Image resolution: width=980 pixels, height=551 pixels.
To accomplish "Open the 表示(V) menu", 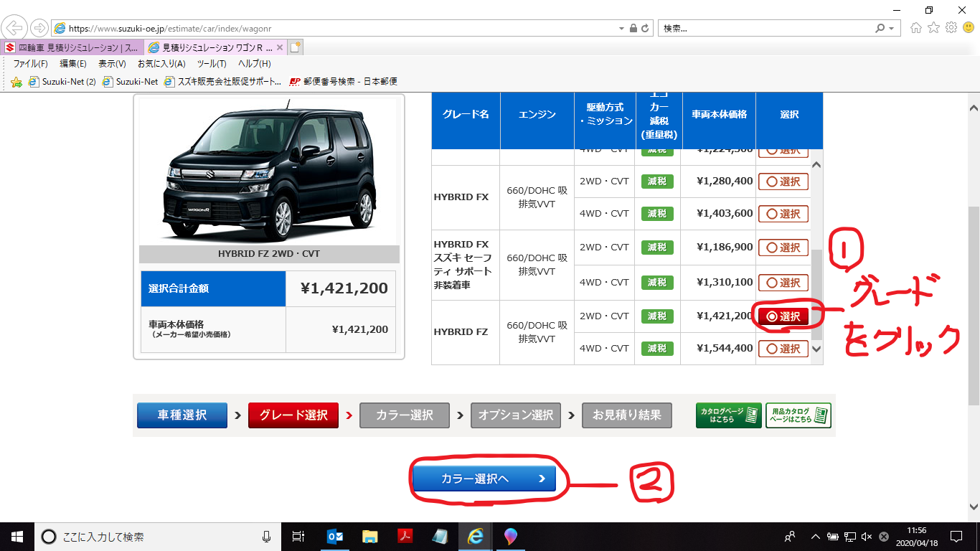I will [112, 64].
